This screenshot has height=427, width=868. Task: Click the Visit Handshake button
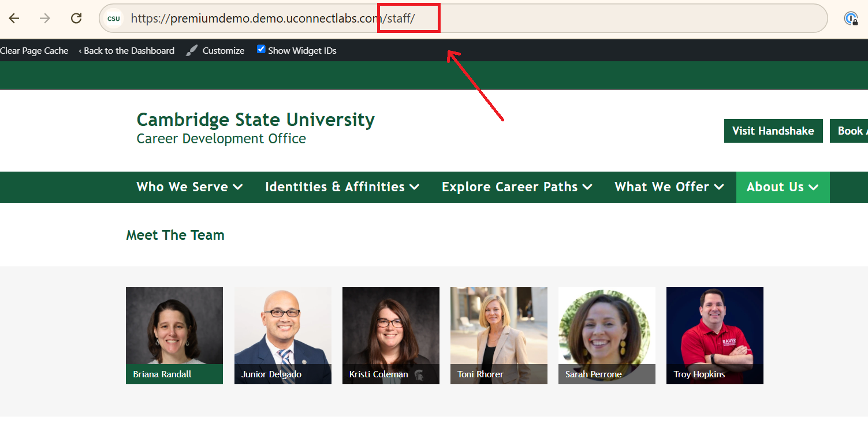(773, 131)
